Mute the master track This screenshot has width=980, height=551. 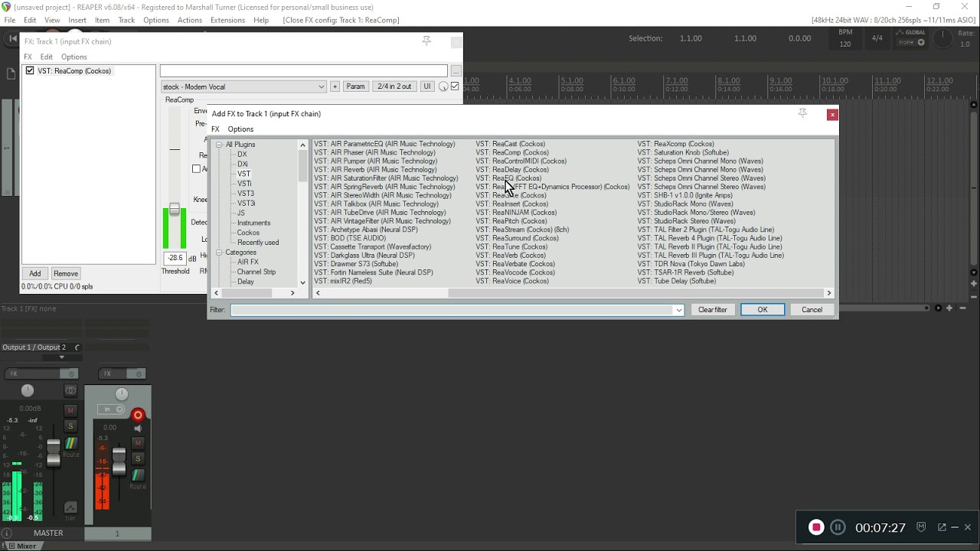tap(70, 411)
